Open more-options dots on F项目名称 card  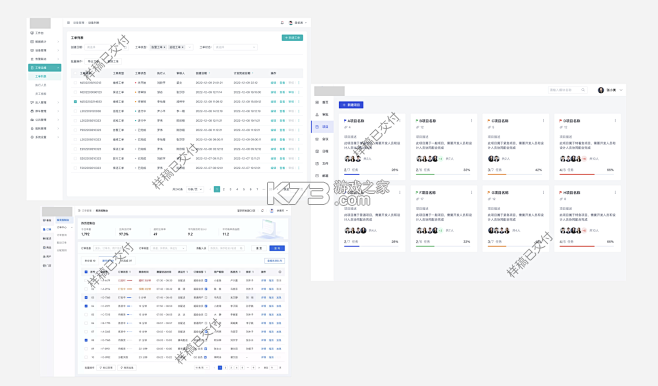[471, 193]
